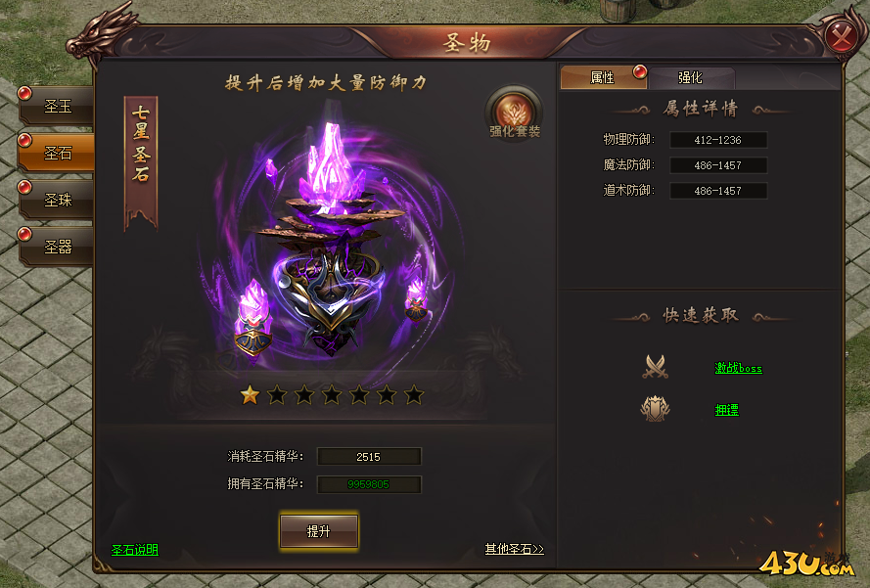
Task: Click the crossed swords boss icon
Action: pos(656,367)
